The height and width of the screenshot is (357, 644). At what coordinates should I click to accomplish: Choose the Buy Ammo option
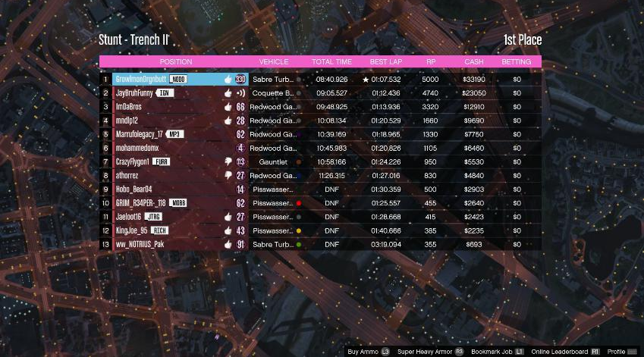(363, 352)
